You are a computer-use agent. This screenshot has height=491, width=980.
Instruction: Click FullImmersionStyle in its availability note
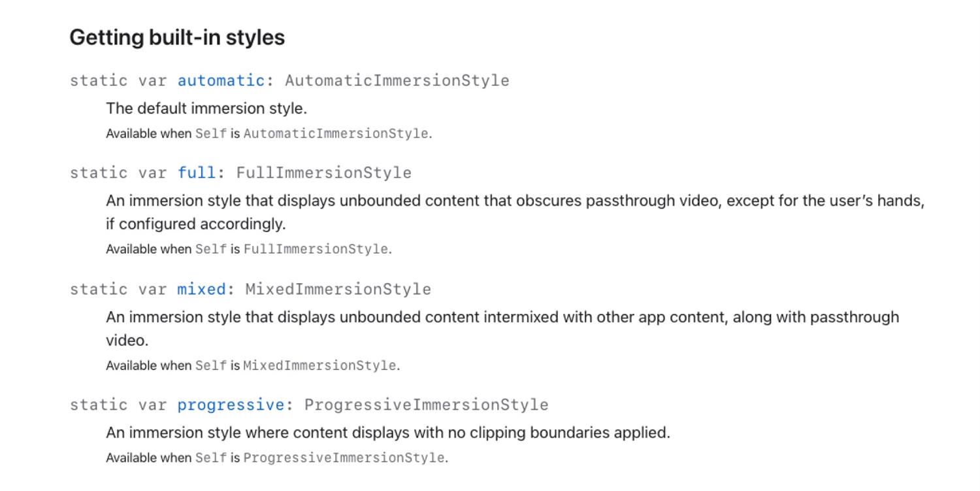tap(316, 249)
